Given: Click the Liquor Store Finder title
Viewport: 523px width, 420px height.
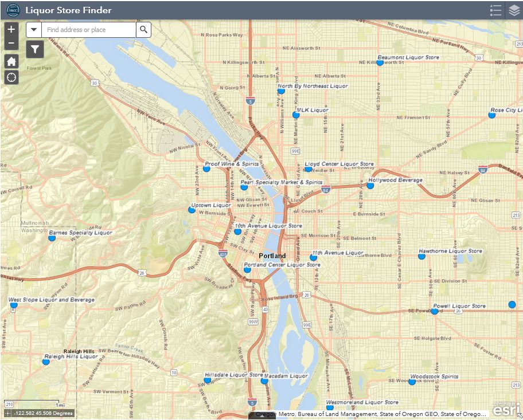Looking at the screenshot, I should tap(68, 10).
